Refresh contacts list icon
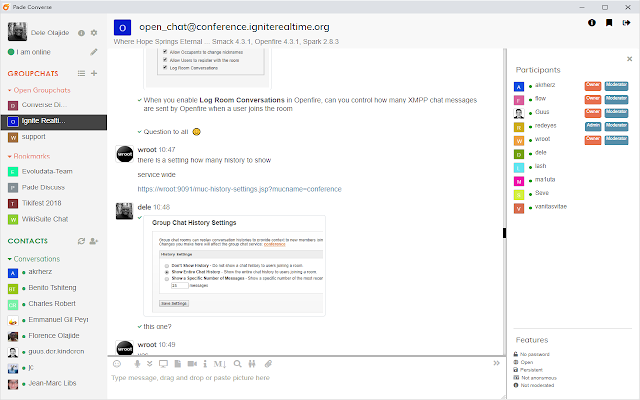Viewport: 640px width, 400px height. (81, 241)
